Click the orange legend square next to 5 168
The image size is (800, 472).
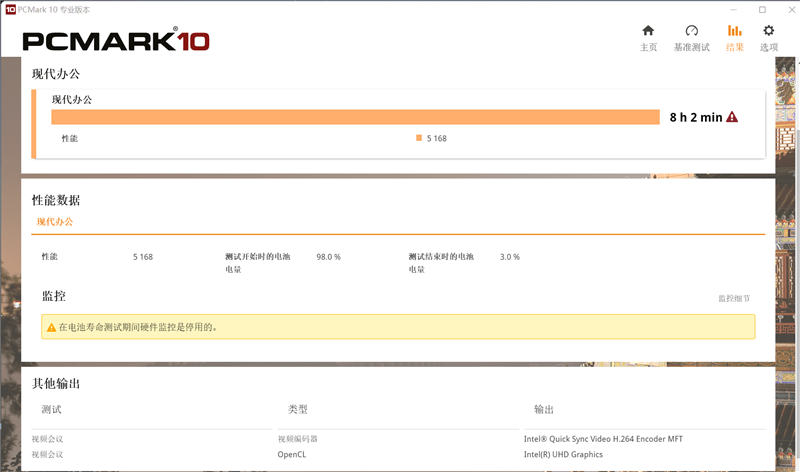pos(419,138)
